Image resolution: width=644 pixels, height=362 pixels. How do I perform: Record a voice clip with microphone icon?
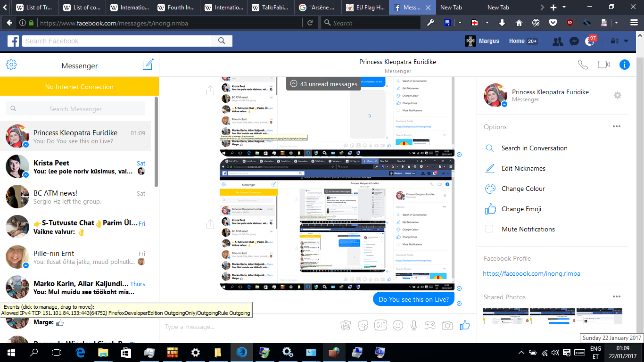pyautogui.click(x=414, y=325)
